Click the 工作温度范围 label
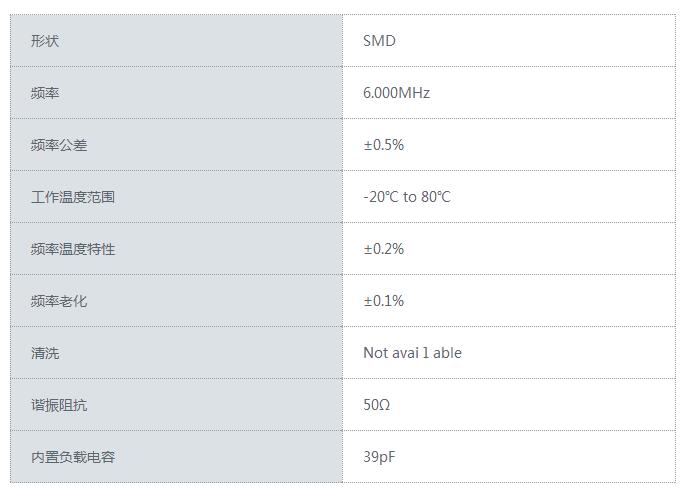This screenshot has width=687, height=496. [x=73, y=197]
